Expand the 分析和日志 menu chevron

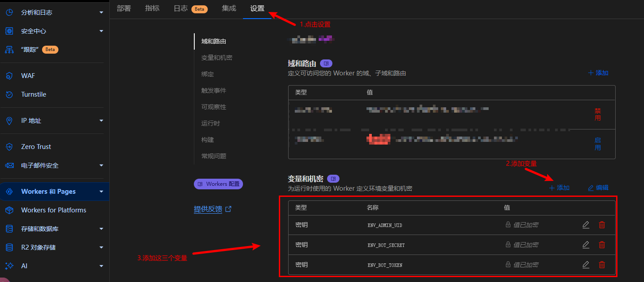(101, 12)
